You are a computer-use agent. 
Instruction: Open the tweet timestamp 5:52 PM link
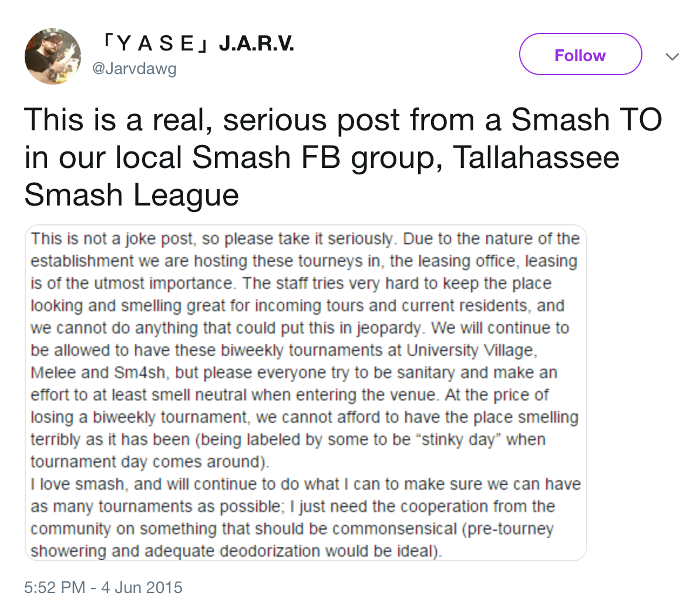(x=55, y=588)
